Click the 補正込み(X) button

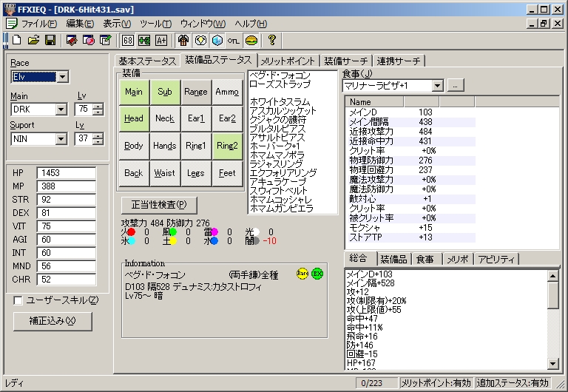(x=53, y=321)
